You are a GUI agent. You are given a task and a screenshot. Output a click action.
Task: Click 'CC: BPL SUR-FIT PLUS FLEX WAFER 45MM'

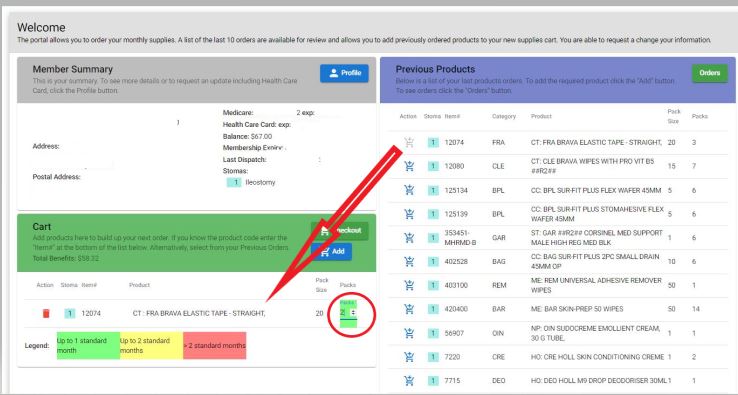click(x=596, y=190)
